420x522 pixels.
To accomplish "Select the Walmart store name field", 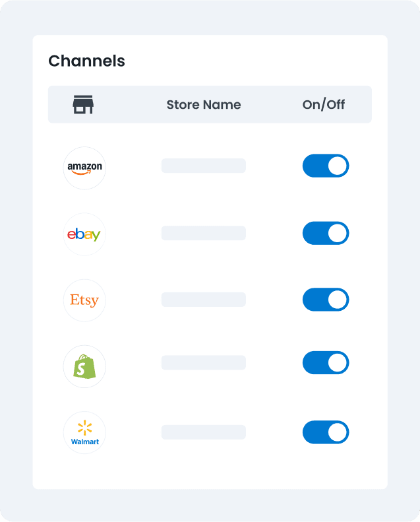I will pyautogui.click(x=204, y=432).
